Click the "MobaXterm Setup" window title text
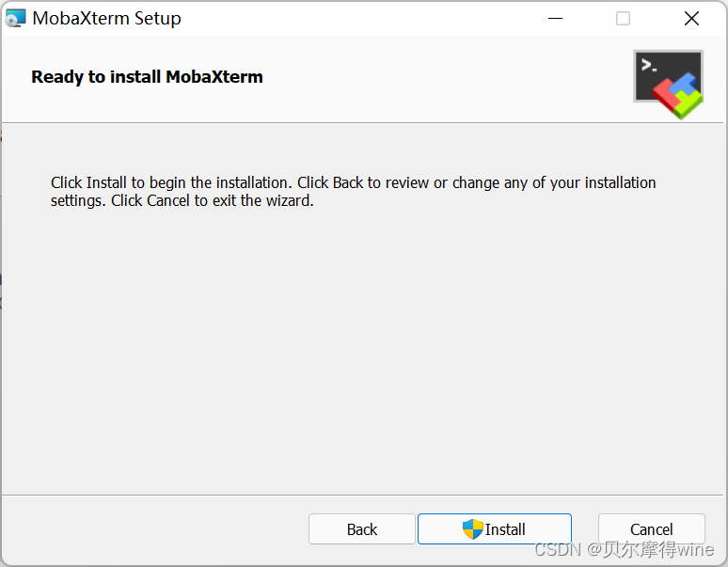Image resolution: width=728 pixels, height=567 pixels. pyautogui.click(x=107, y=19)
